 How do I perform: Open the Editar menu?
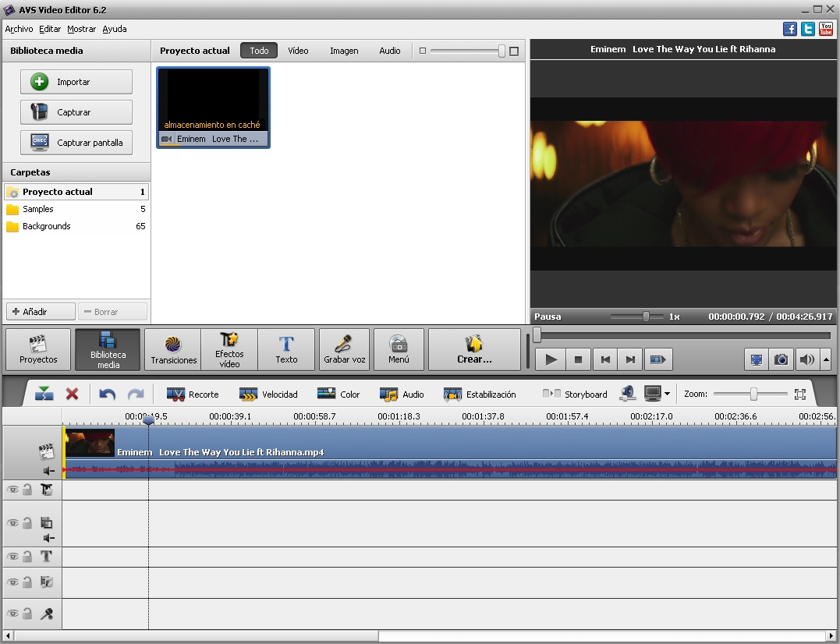pyautogui.click(x=50, y=29)
